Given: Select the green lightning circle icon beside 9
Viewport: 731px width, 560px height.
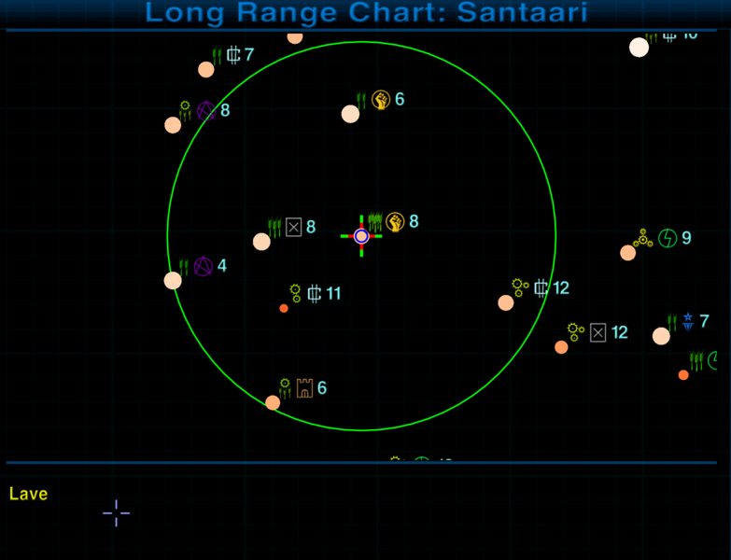Looking at the screenshot, I should pyautogui.click(x=668, y=238).
